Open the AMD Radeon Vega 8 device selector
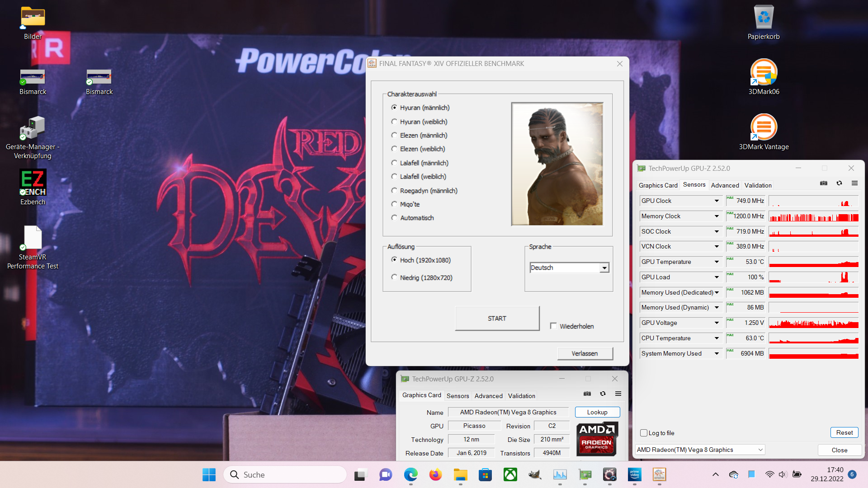 700,450
